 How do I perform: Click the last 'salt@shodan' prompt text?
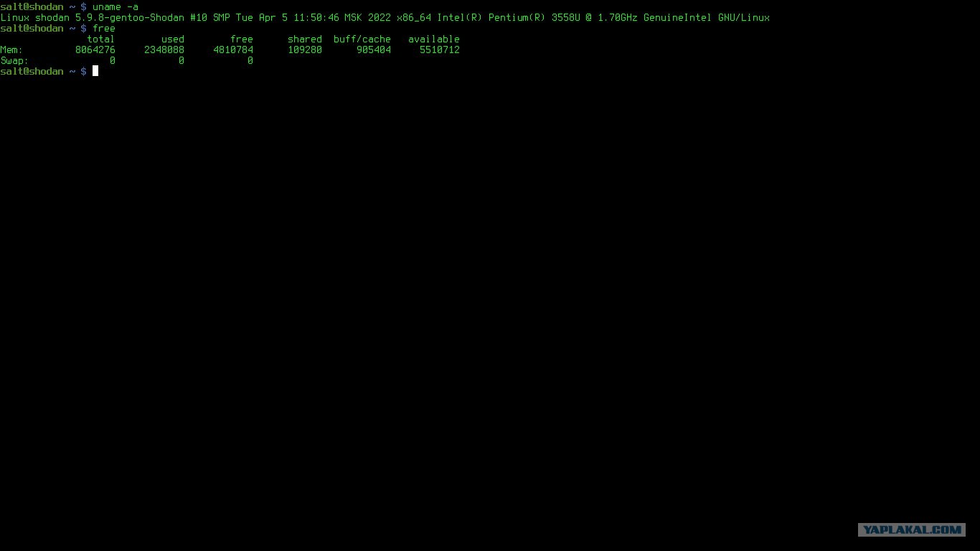(32, 71)
